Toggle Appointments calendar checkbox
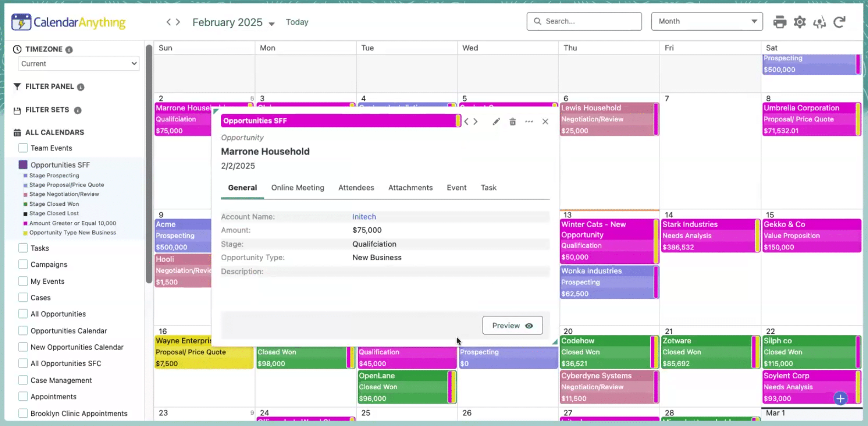This screenshot has height=426, width=868. pyautogui.click(x=23, y=397)
